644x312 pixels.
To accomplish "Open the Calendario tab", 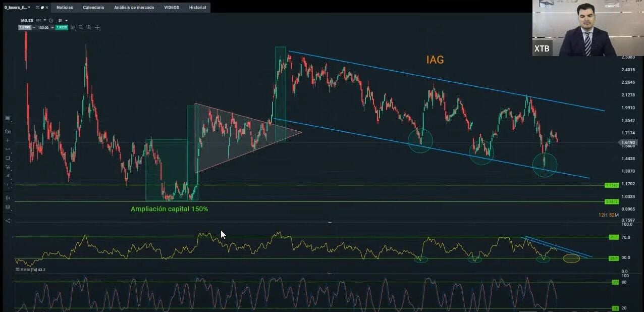I will click(93, 8).
